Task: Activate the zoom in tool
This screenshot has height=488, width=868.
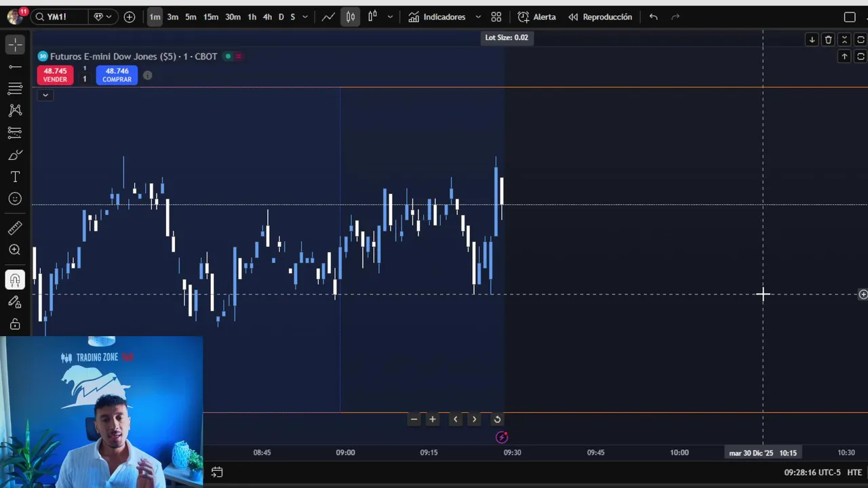Action: 15,250
